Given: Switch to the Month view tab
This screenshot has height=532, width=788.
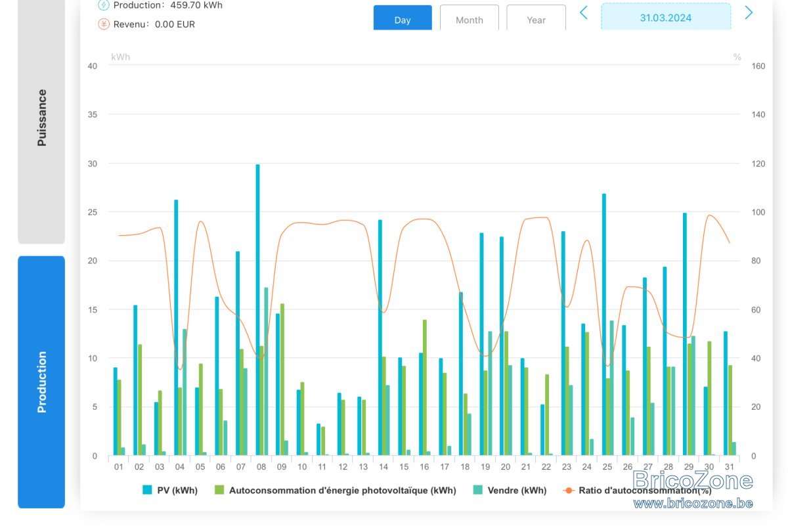Looking at the screenshot, I should click(x=470, y=18).
